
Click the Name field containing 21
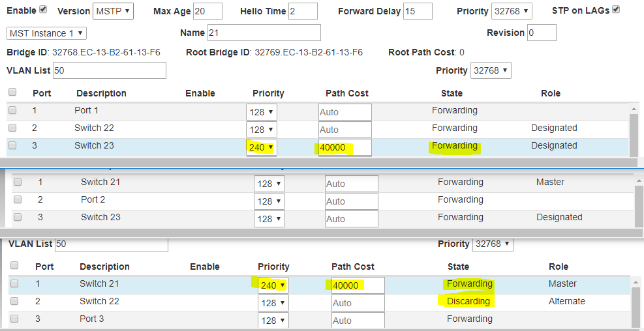264,33
